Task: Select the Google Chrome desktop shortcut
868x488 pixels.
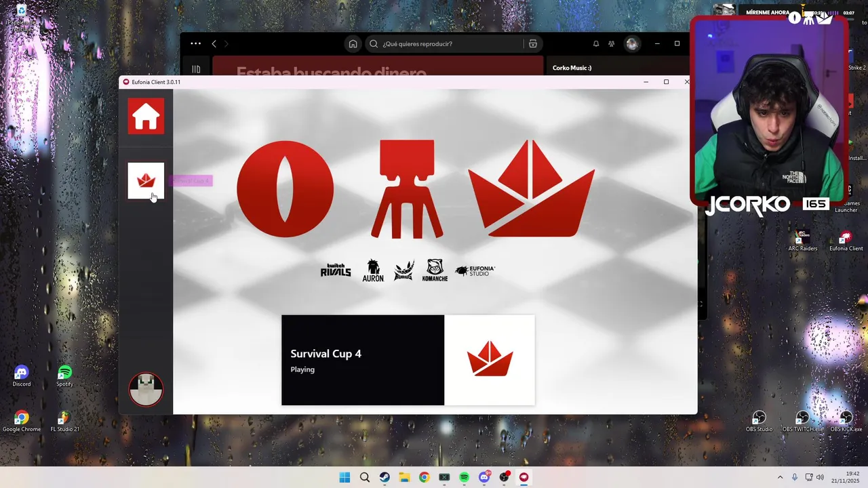Action: click(21, 422)
